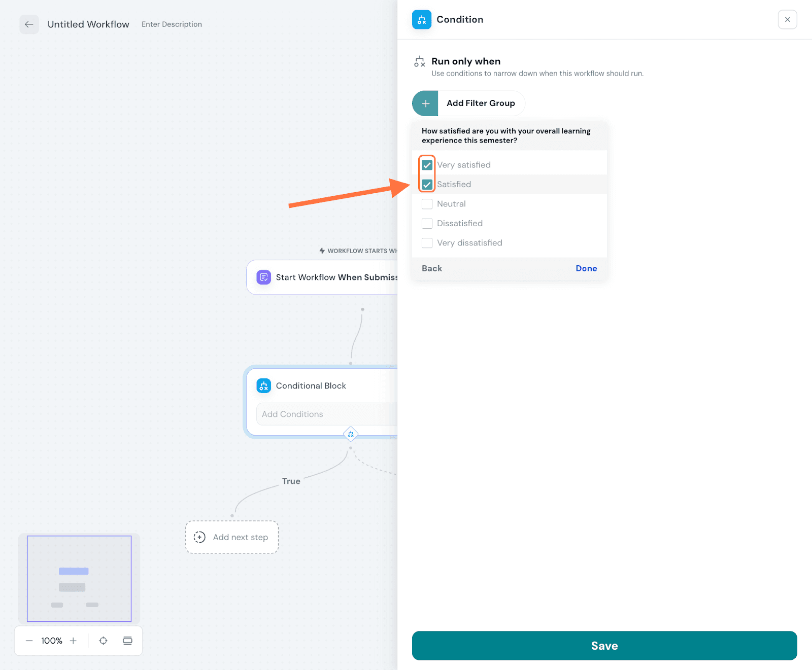The image size is (812, 670).
Task: Enable the Dissatisfied checkbox
Action: pyautogui.click(x=427, y=224)
